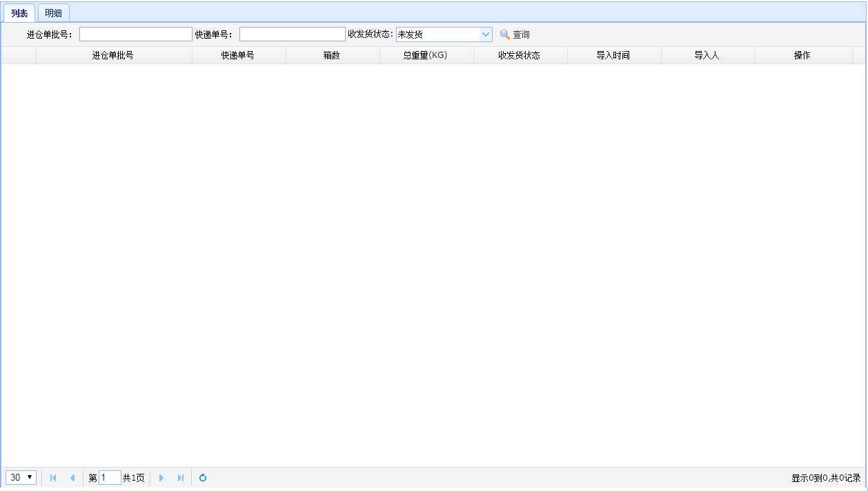Screen dimensions: 868x491
Task: Click the 操作 column header
Action: pyautogui.click(x=803, y=55)
